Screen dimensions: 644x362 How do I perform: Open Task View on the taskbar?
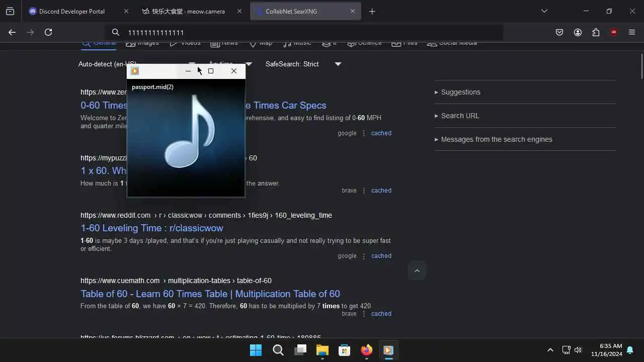tap(300, 350)
